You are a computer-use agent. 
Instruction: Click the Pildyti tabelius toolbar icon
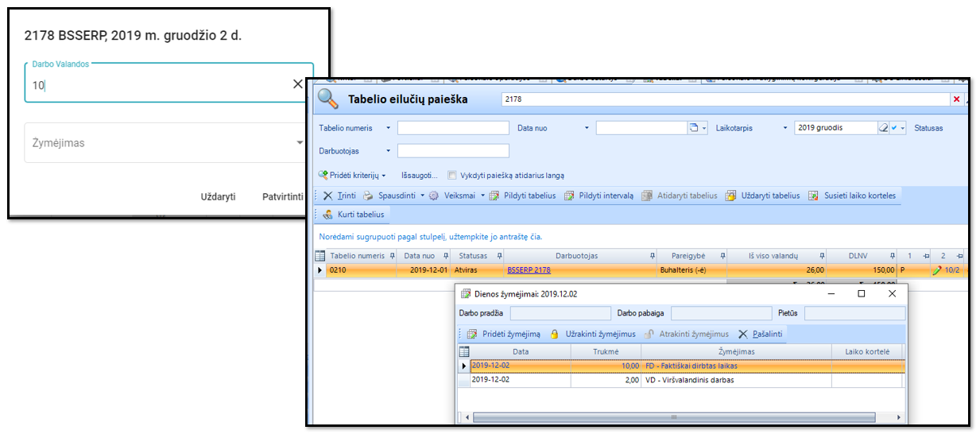[x=494, y=196]
